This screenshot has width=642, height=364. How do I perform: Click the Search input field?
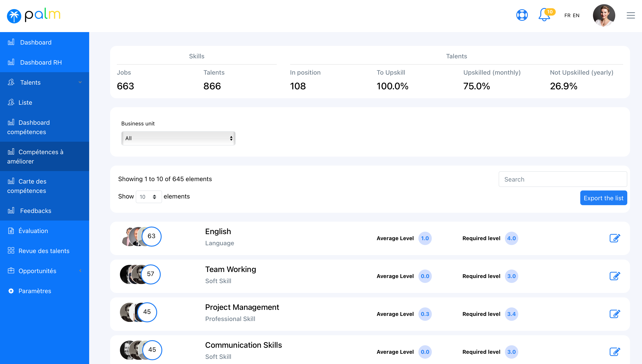[x=562, y=179]
